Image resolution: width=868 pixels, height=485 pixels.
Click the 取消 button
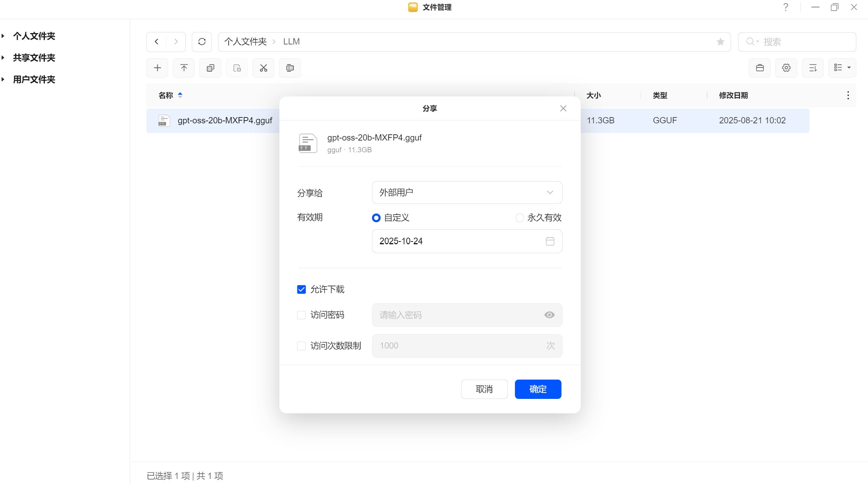click(484, 389)
